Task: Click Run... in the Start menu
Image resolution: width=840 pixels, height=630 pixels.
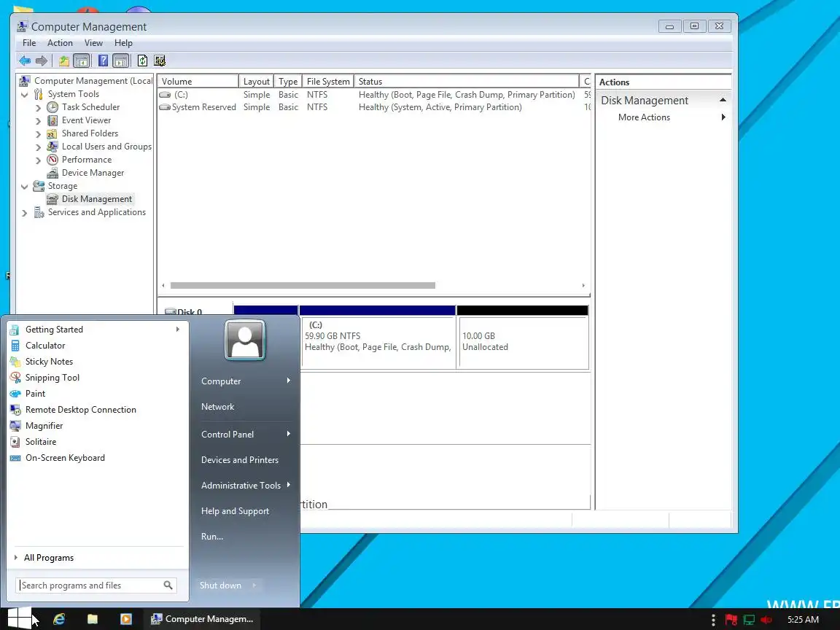Action: [211, 537]
